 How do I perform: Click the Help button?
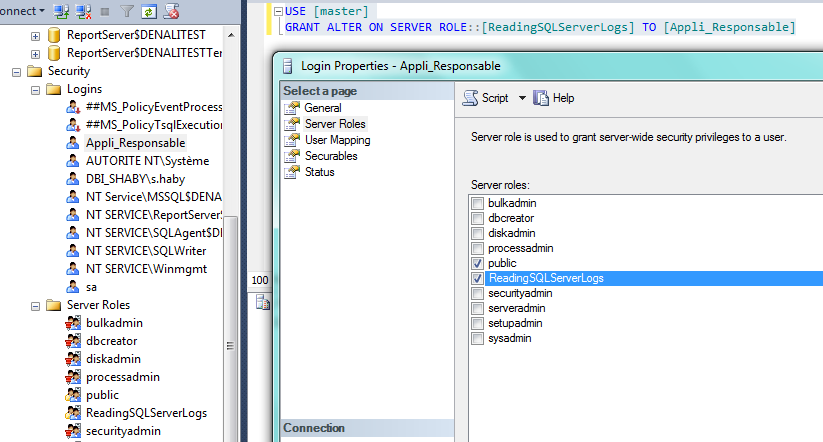(554, 98)
